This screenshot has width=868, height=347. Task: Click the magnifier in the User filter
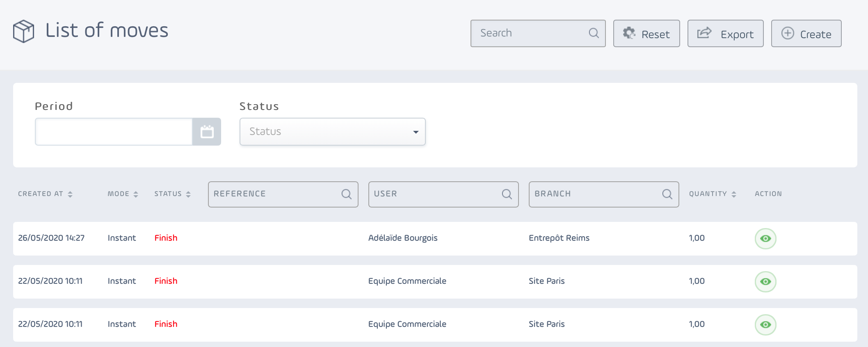pyautogui.click(x=507, y=194)
